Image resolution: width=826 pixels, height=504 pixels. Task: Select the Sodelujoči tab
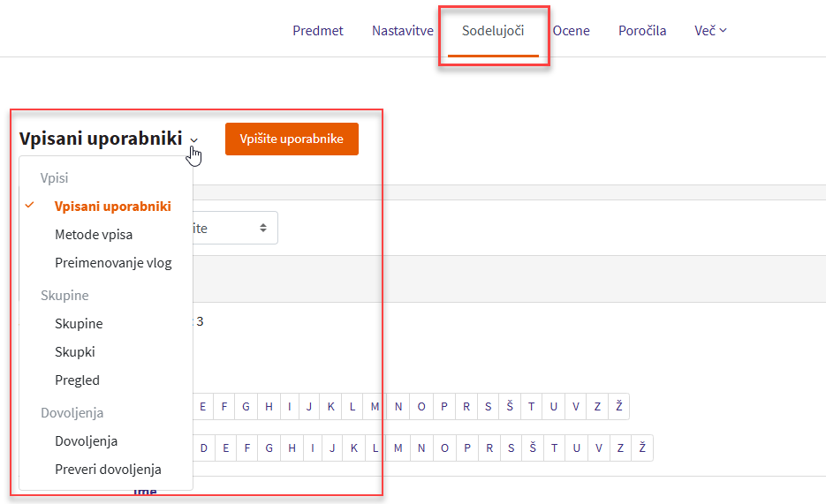(493, 31)
